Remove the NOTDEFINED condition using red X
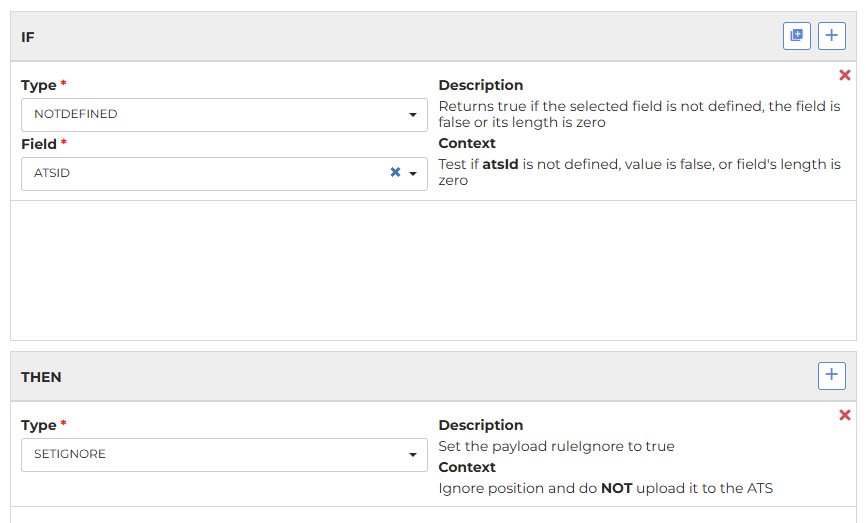The height and width of the screenshot is (523, 866). pos(844,75)
